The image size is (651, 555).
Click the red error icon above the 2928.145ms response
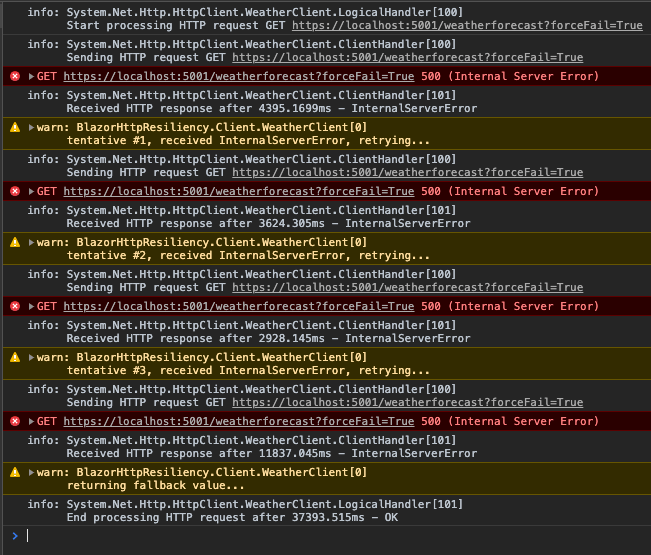click(14, 306)
